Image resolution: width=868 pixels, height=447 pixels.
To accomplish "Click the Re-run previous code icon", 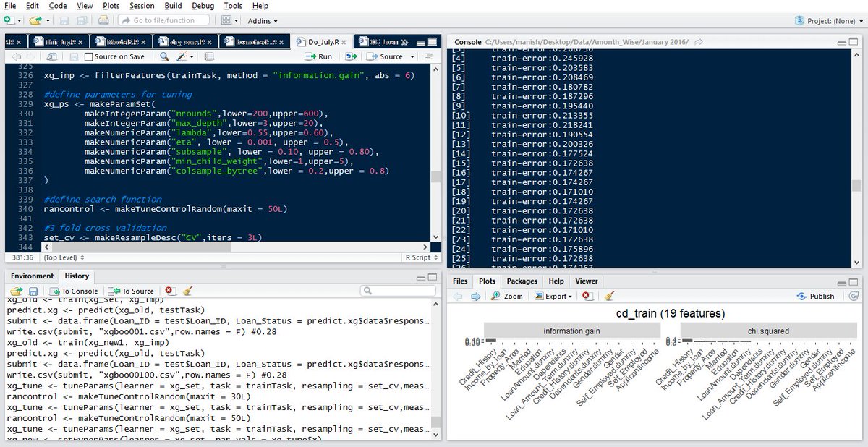I will pyautogui.click(x=352, y=56).
